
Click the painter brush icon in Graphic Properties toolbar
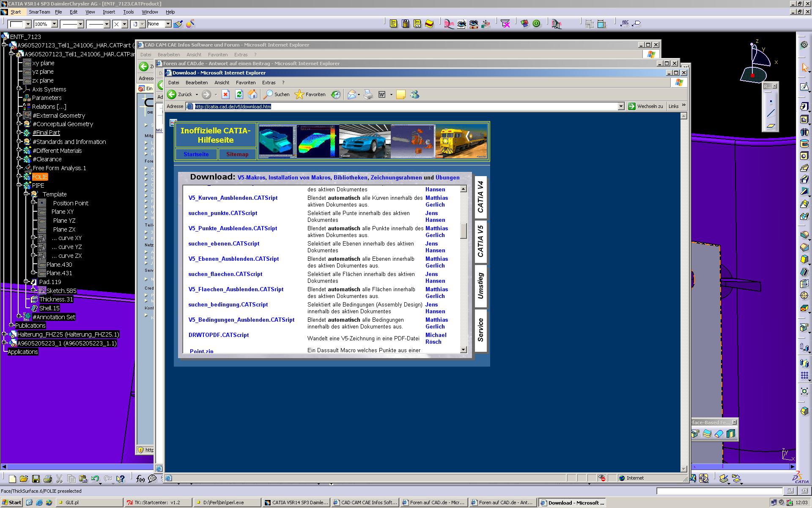click(x=178, y=24)
